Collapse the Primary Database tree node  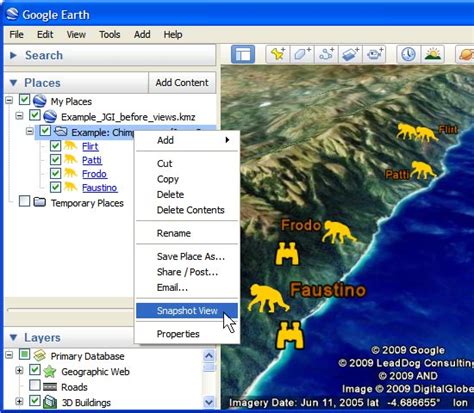point(9,355)
